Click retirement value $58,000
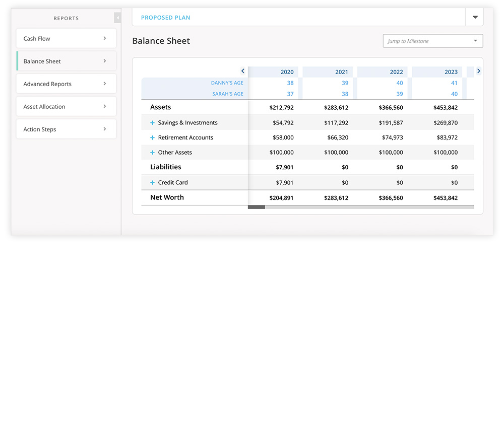This screenshot has height=428, width=504. tap(283, 137)
